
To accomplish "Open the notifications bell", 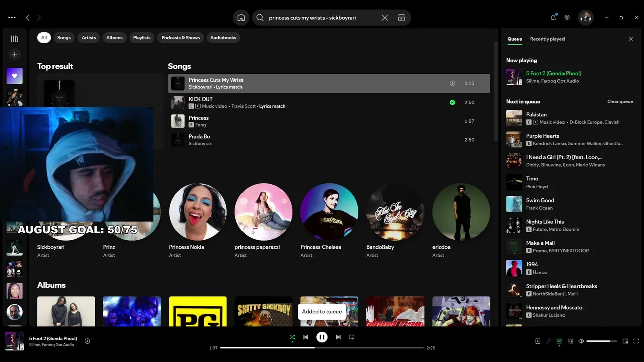I will click(x=553, y=18).
